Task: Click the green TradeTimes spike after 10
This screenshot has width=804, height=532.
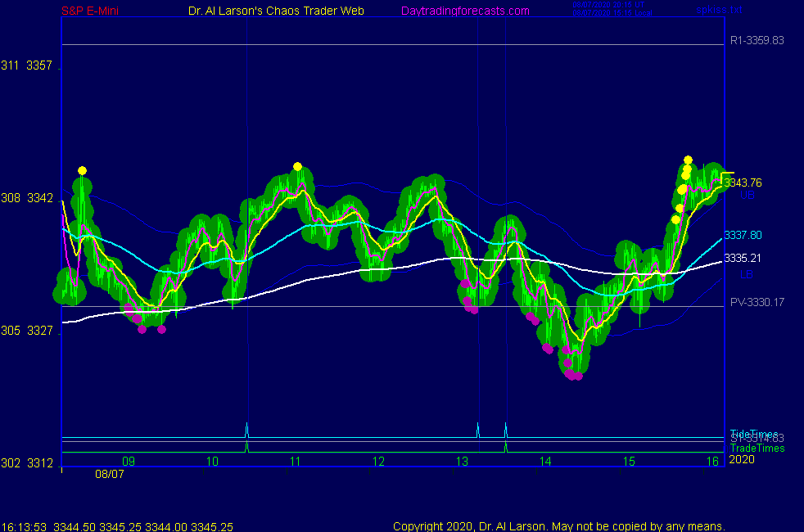Action: tap(247, 447)
